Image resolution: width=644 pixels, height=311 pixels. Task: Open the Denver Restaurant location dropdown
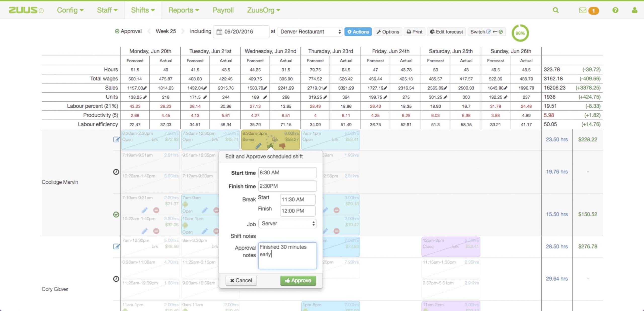point(310,32)
